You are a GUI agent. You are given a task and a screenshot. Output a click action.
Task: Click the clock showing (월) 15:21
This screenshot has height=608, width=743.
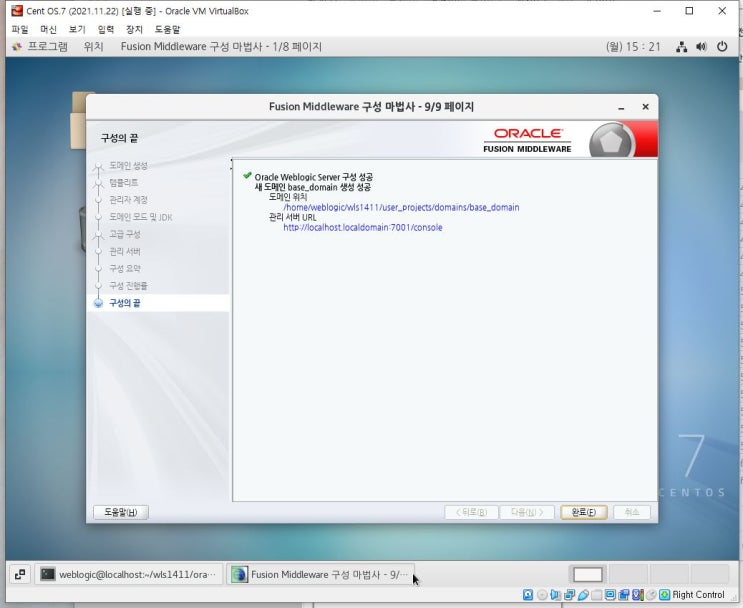coord(633,46)
